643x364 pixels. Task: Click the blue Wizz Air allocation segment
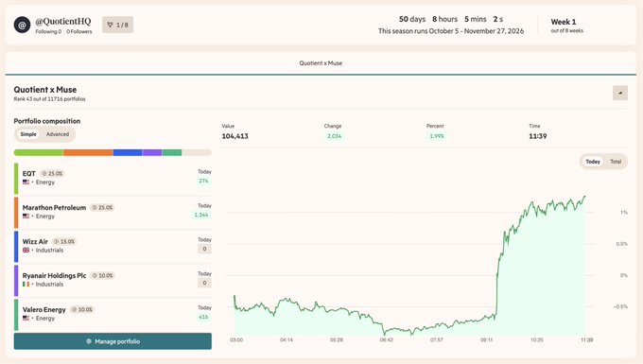pos(128,153)
